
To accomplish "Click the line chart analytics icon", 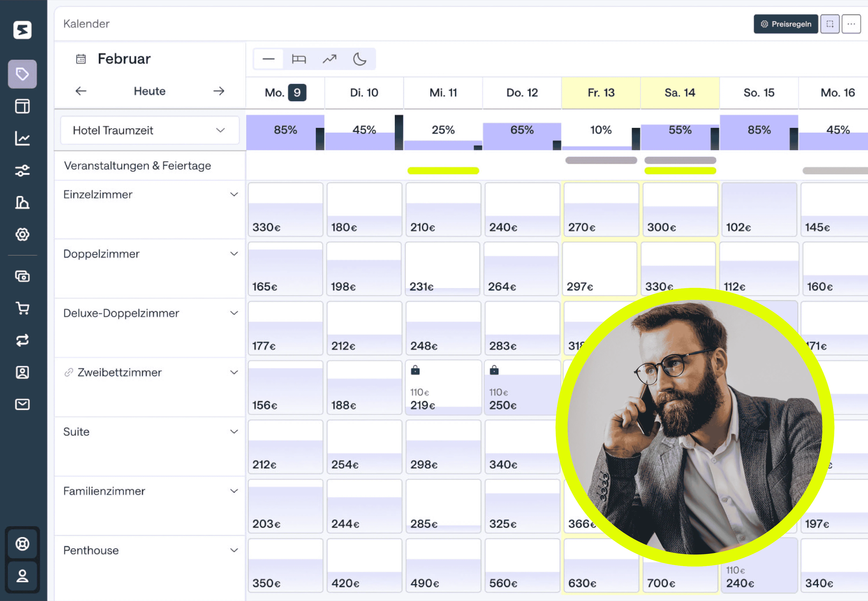I will click(x=22, y=138).
